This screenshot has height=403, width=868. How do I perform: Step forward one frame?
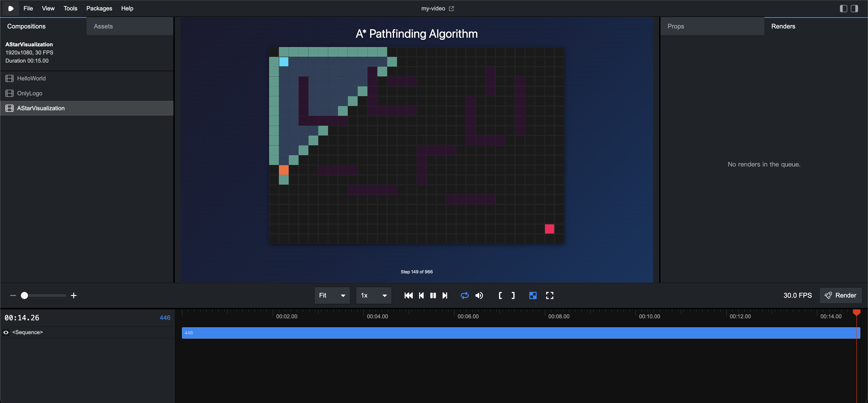[445, 295]
